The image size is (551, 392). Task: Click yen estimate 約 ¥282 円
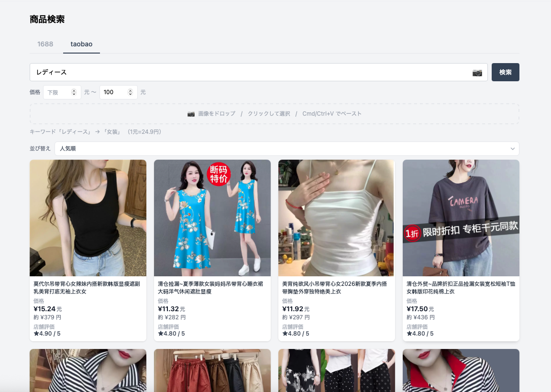click(x=172, y=317)
